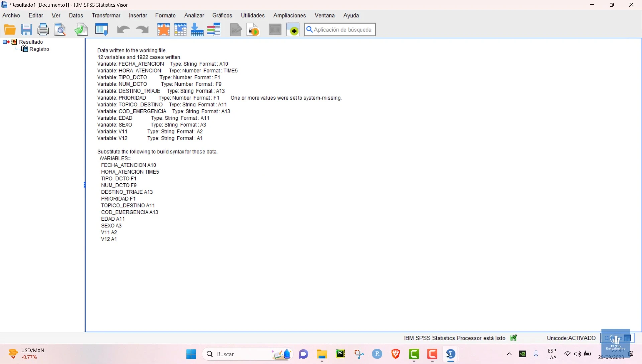Viewport: 642px width, 364px height.
Task: Click the gray designate window icon
Action: 275,30
